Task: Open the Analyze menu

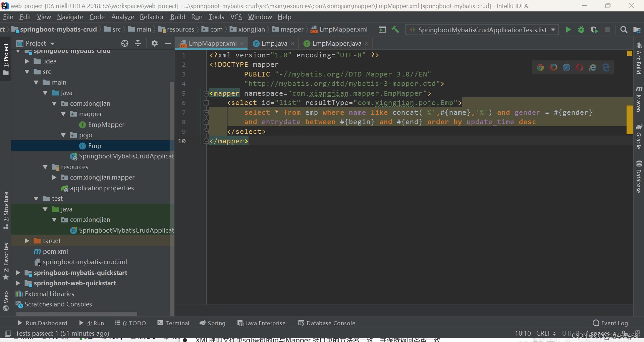Action: (x=122, y=17)
